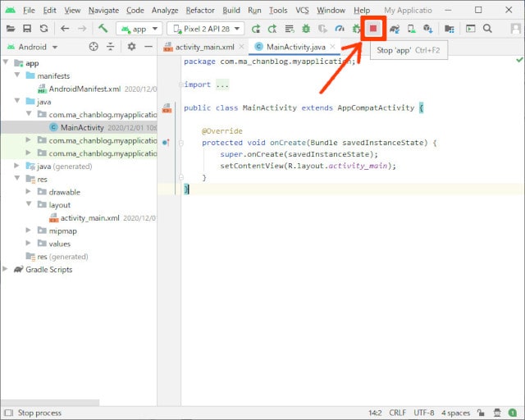Collapse the java folder
The width and height of the screenshot is (525, 420).
[x=17, y=100]
